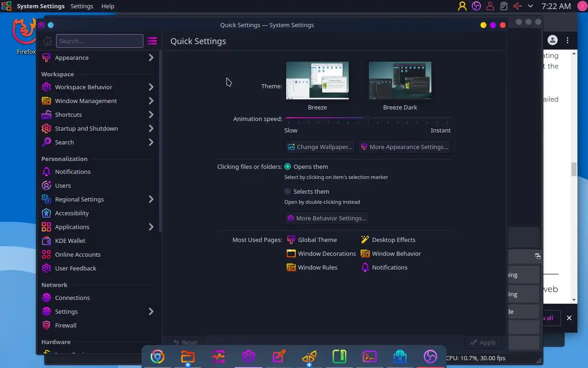The height and width of the screenshot is (368, 588).
Task: Expand Startup and Shutdown arrow
Action: tap(151, 128)
